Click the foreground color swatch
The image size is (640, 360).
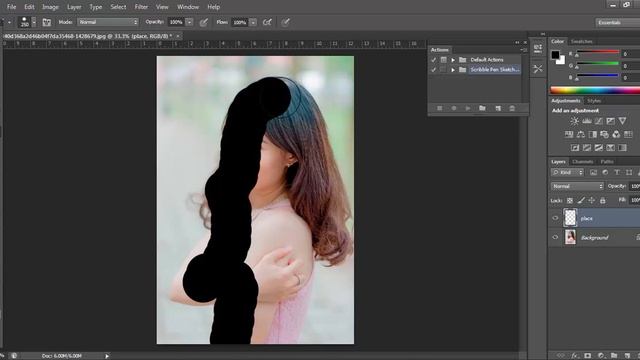pos(555,55)
